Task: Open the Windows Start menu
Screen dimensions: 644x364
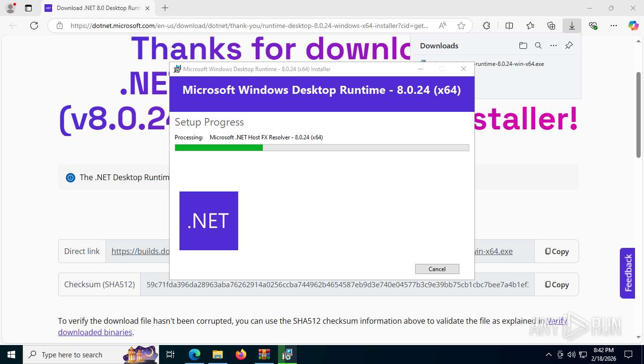Action: tap(11, 355)
